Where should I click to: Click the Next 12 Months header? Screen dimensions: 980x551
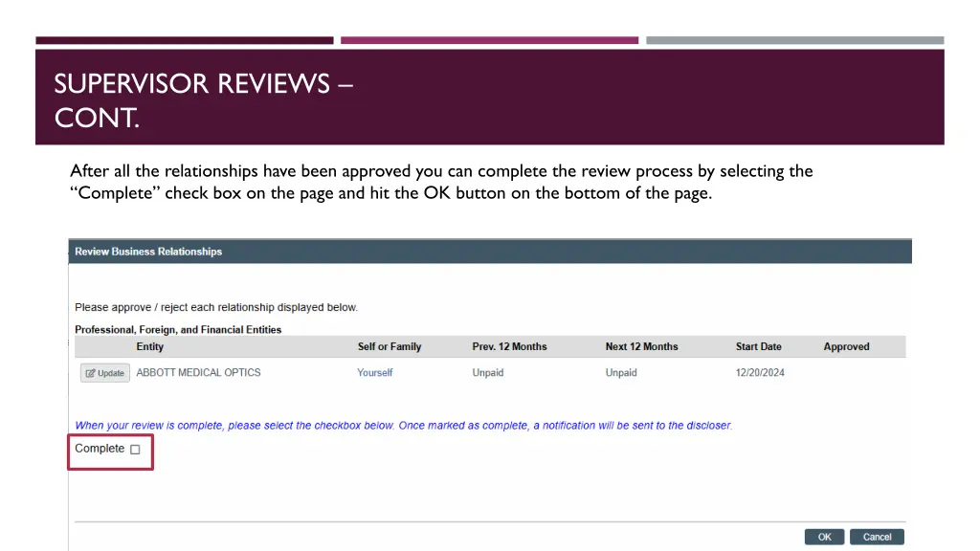(x=641, y=346)
